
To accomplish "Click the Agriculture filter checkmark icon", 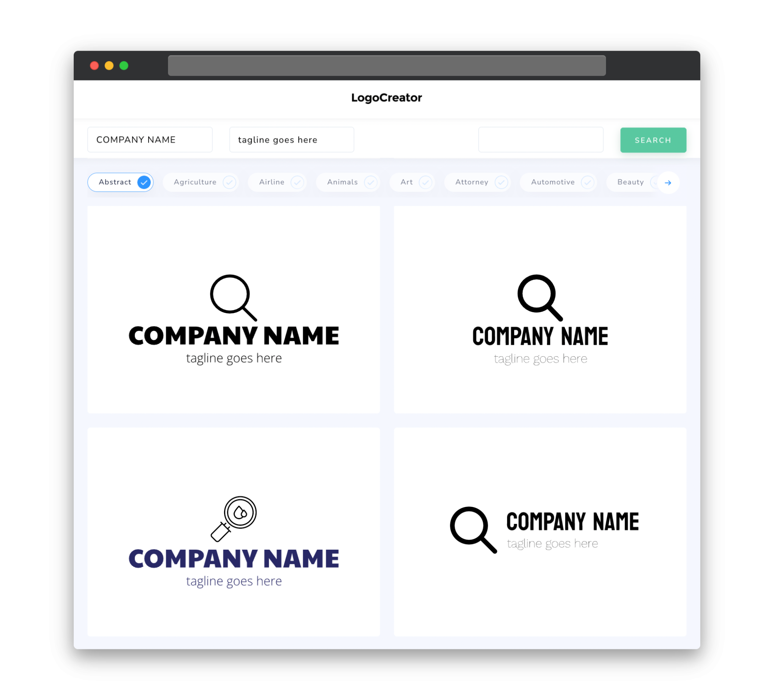I will [229, 182].
